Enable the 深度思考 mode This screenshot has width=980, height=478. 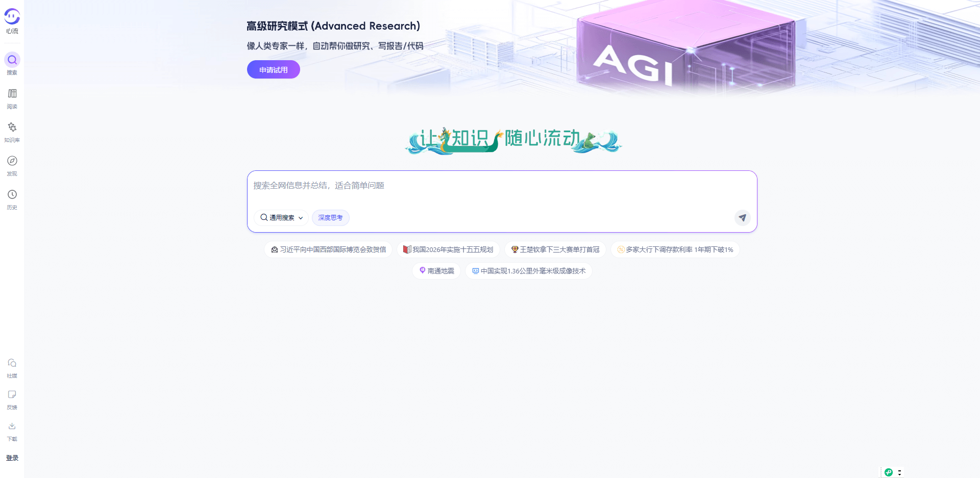(330, 218)
